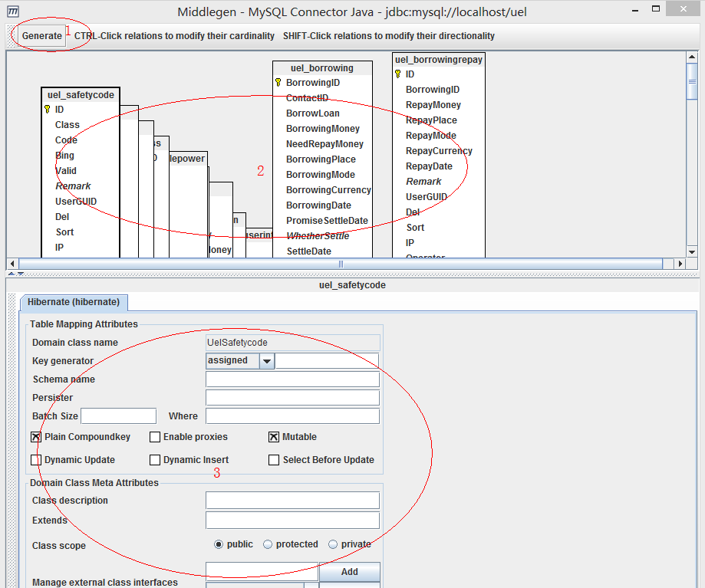Click the key icon beside uel_safetycode ID
This screenshot has height=588, width=705.
coord(47,110)
